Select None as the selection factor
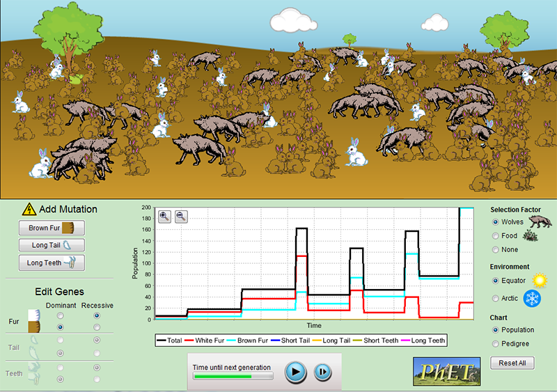 [x=495, y=249]
